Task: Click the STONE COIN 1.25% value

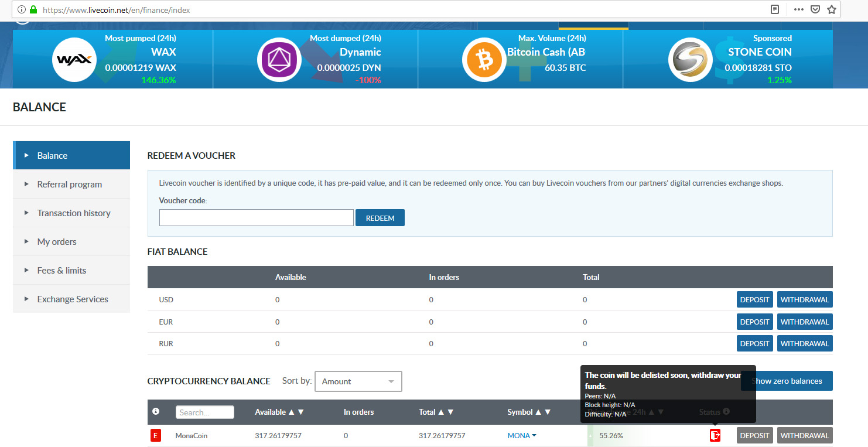Action: [x=780, y=80]
